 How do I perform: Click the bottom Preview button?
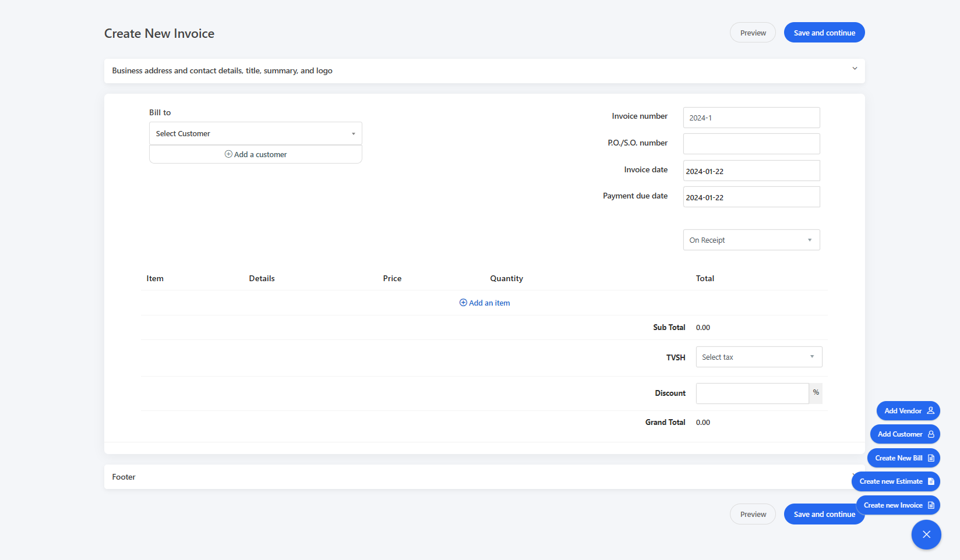753,514
